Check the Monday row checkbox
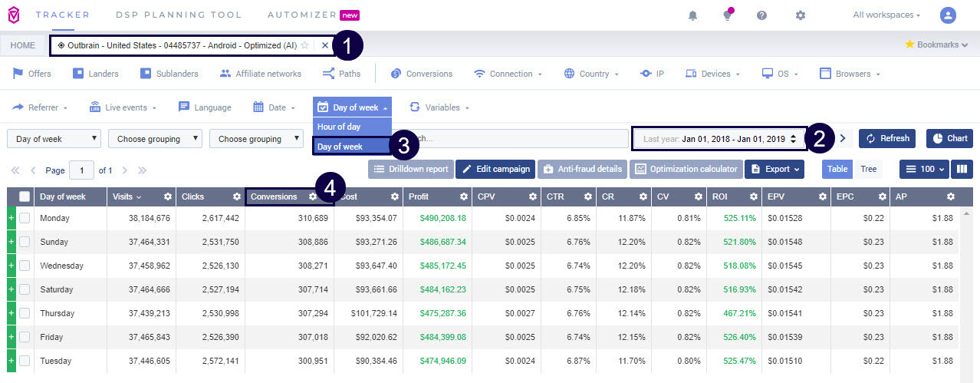Screen dimensions: 980x383 click(x=25, y=219)
